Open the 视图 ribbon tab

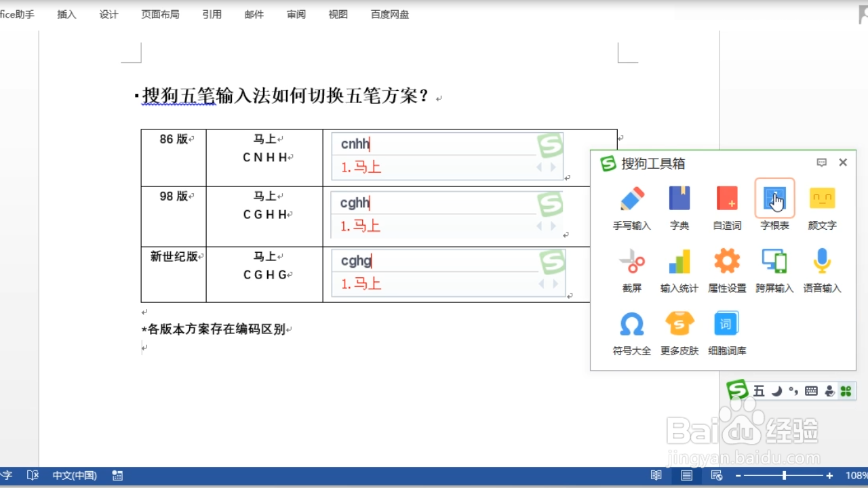[x=338, y=14]
